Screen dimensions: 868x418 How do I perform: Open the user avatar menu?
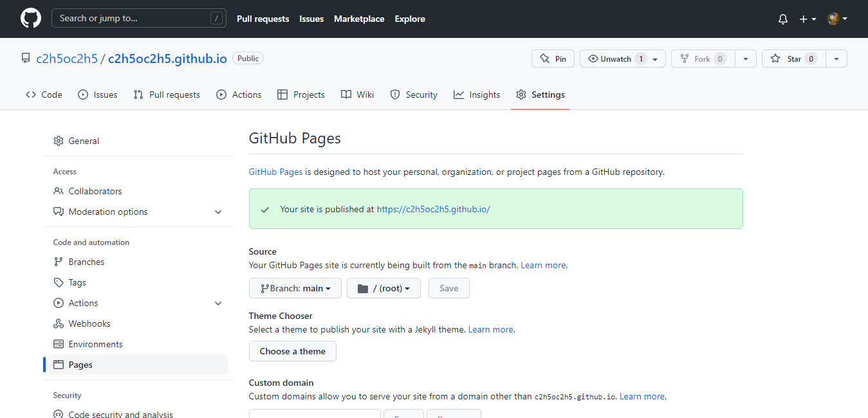836,19
